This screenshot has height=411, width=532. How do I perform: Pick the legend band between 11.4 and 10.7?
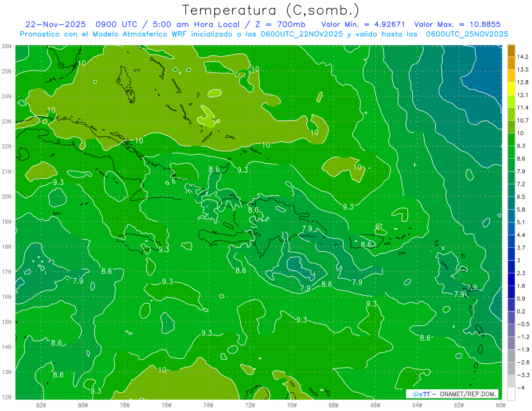click(x=511, y=114)
